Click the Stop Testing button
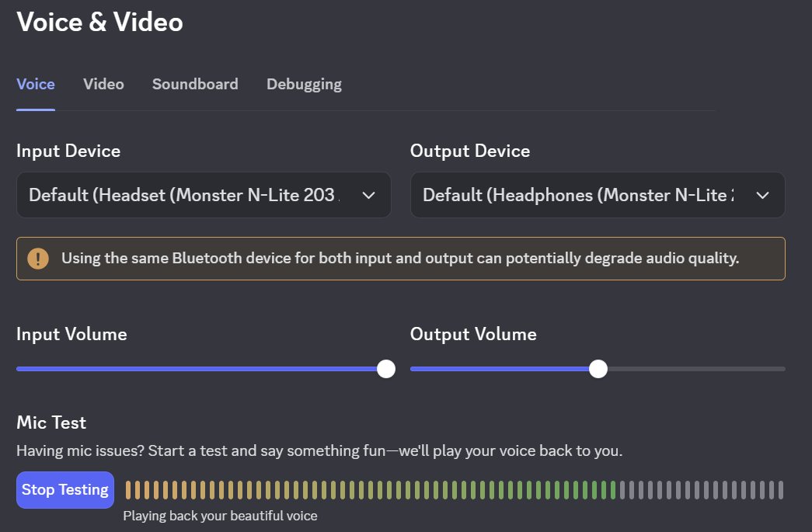This screenshot has width=812, height=532. (x=65, y=489)
